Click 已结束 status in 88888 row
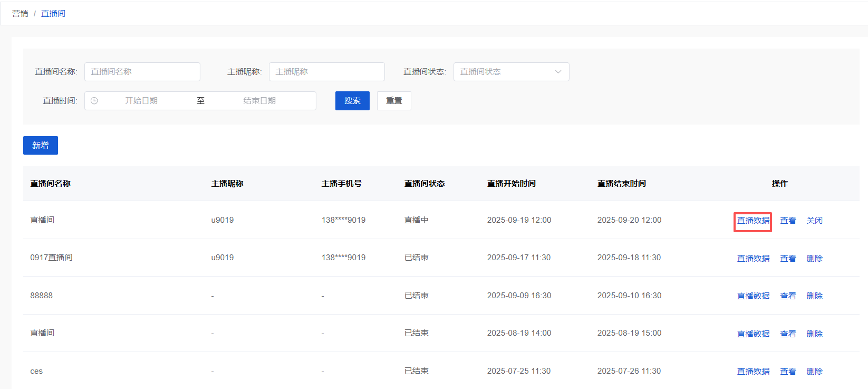The height and width of the screenshot is (389, 868). (417, 296)
